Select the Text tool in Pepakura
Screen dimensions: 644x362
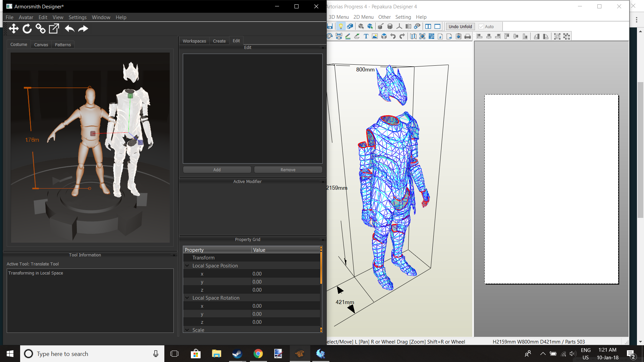click(366, 36)
